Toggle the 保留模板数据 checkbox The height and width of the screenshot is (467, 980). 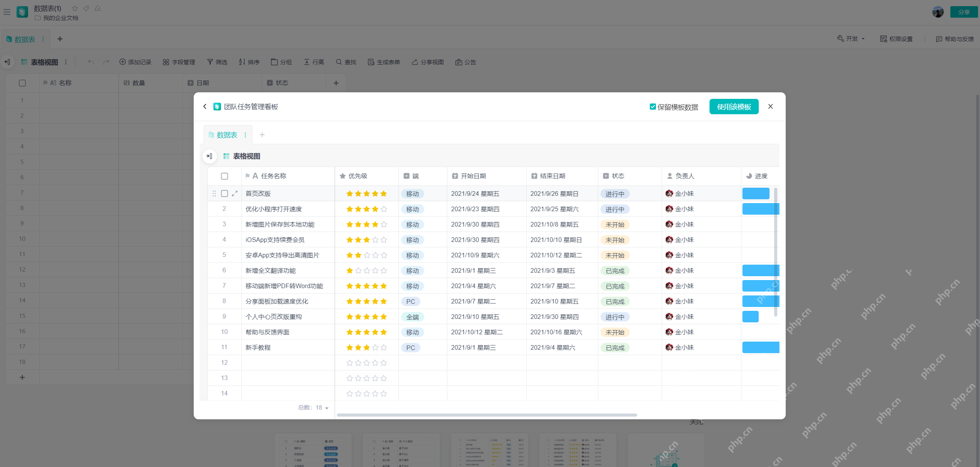tap(653, 107)
